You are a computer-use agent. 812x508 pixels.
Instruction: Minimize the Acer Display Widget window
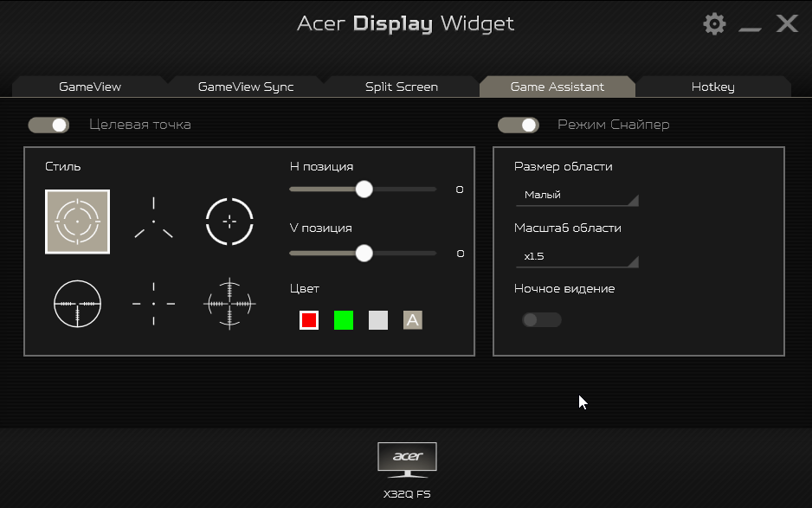tap(750, 29)
